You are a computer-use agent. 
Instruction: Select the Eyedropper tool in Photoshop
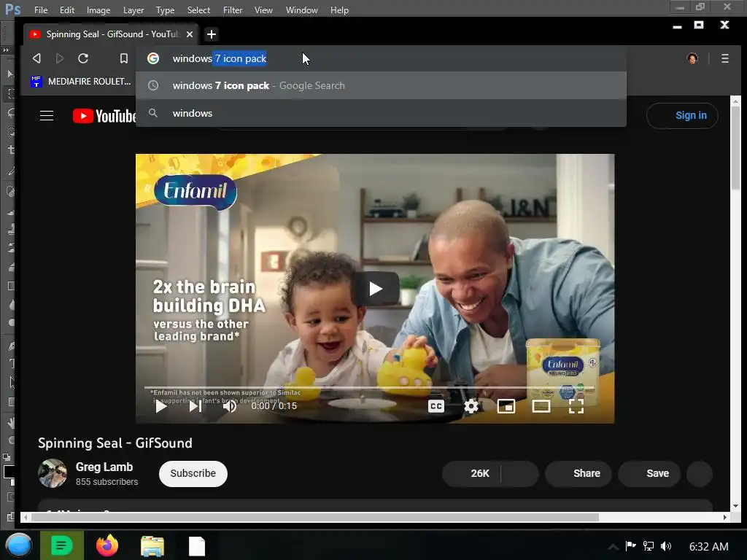click(x=10, y=171)
